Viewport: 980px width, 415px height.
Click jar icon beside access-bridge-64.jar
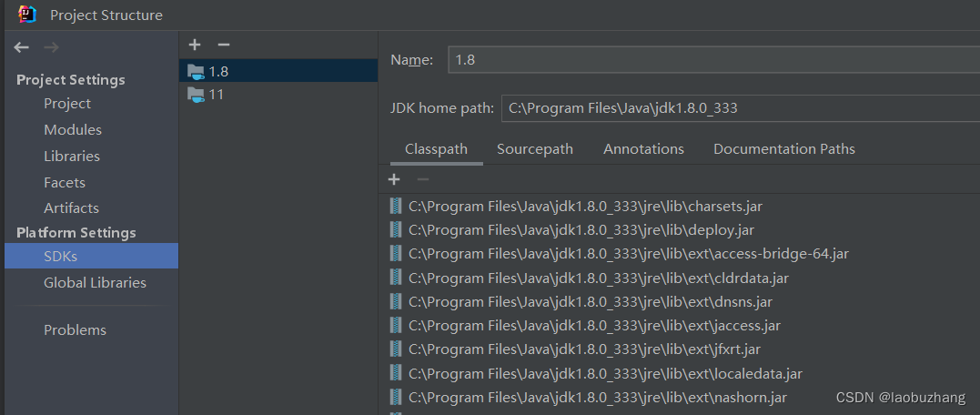pos(396,253)
